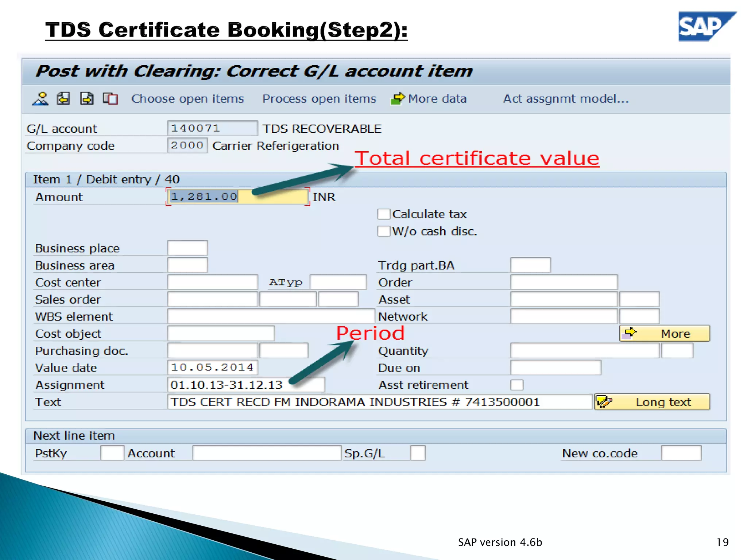Viewport: 747px width, 560px height.
Task: Click the Asset sub-number small field
Action: pyautogui.click(x=639, y=300)
